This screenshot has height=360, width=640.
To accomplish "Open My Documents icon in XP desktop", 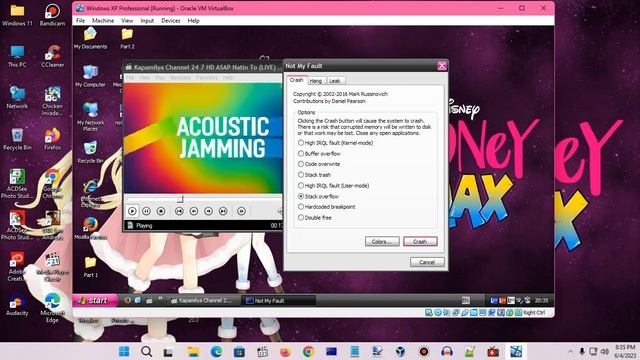I will (x=90, y=38).
